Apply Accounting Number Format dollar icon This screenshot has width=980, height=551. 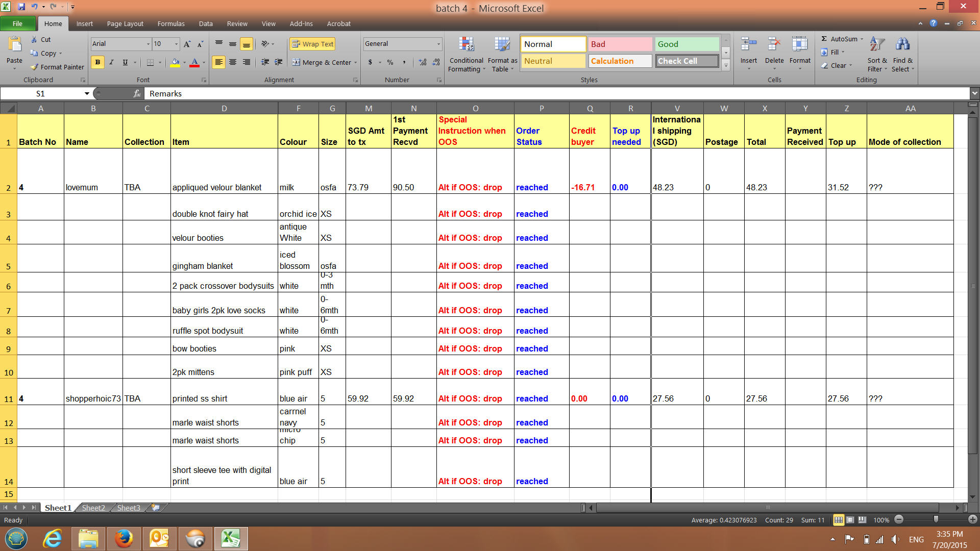tap(370, 62)
